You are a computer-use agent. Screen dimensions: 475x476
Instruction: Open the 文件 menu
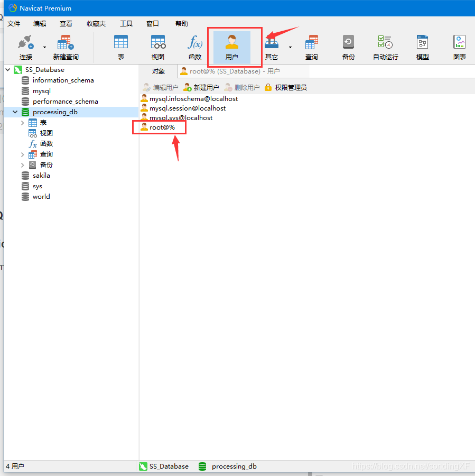(x=14, y=24)
